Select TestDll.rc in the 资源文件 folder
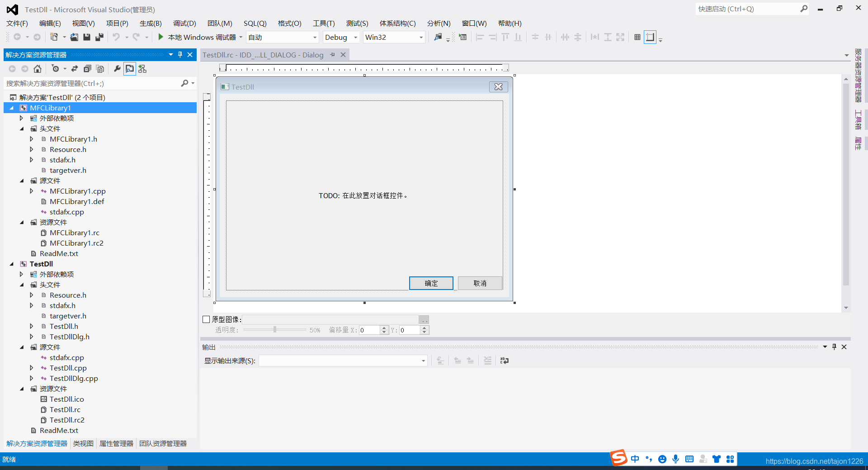Viewport: 868px width, 470px height. [65, 409]
